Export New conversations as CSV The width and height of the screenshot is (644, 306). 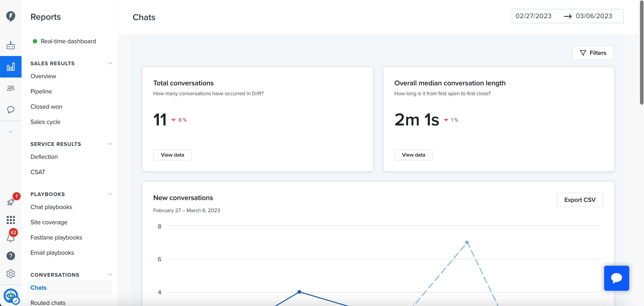click(579, 200)
